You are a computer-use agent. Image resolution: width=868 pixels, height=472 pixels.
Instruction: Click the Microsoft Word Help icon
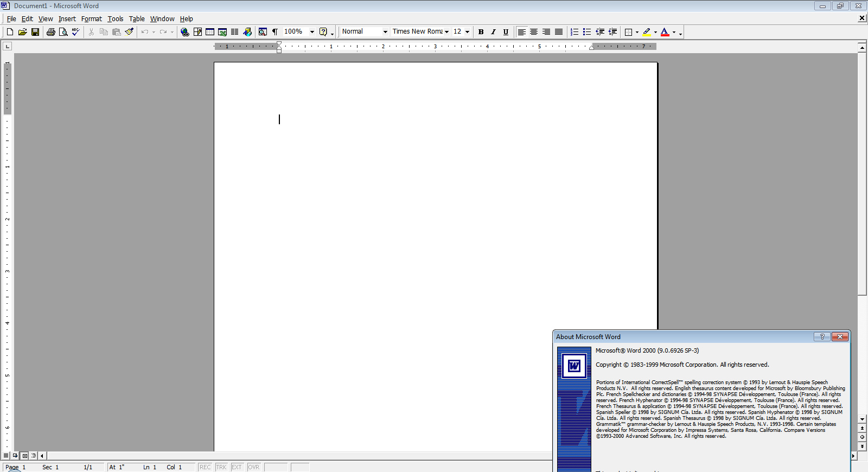tap(323, 32)
